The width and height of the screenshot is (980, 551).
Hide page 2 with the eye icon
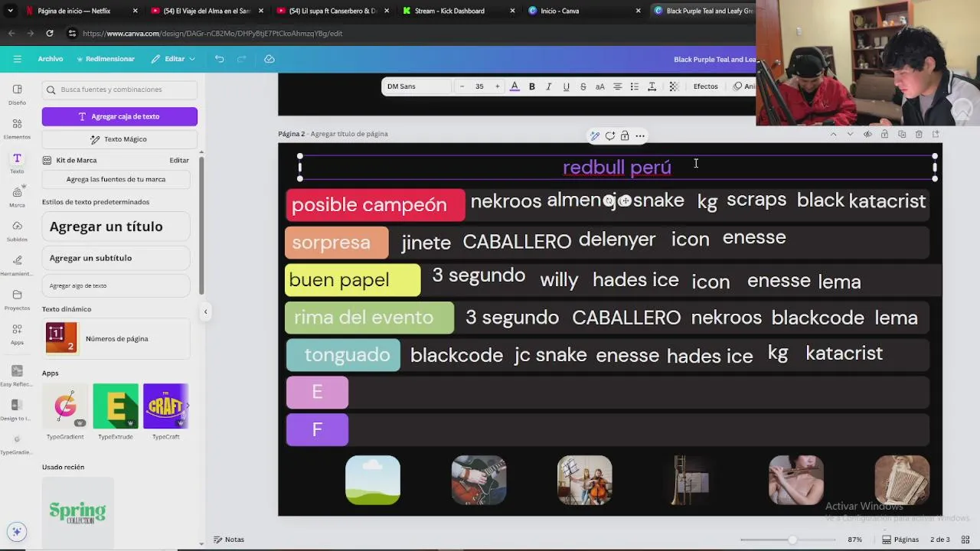[x=867, y=134]
